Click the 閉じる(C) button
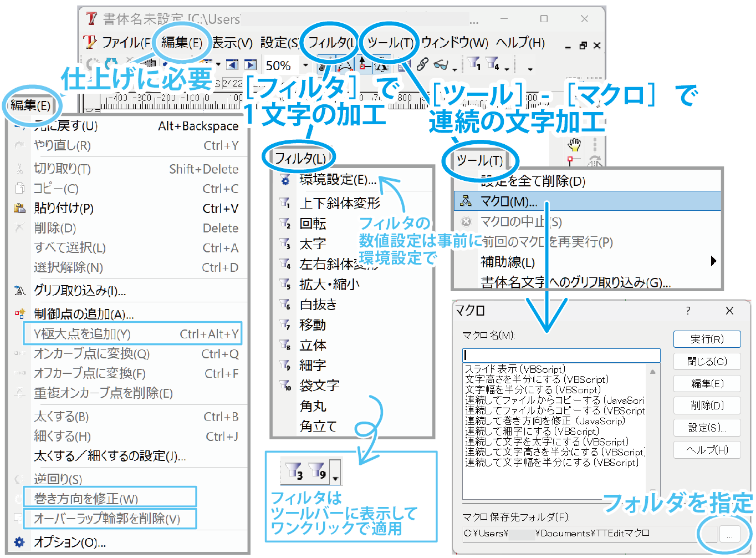756x558 pixels. coord(707,362)
